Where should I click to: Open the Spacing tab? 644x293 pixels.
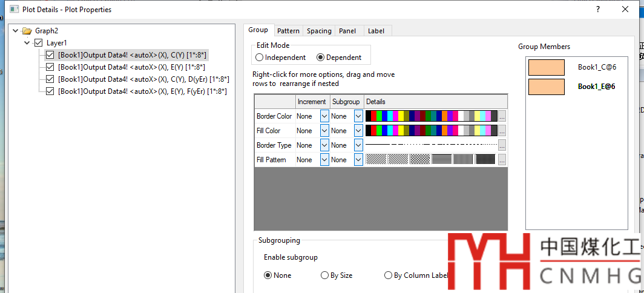[x=319, y=31]
